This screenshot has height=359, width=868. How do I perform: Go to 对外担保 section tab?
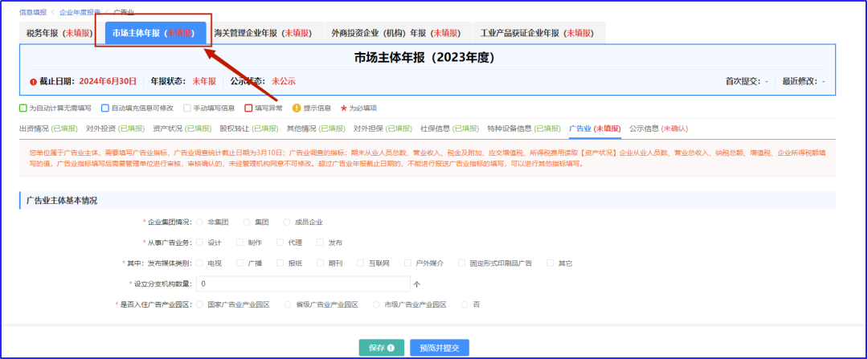coord(383,129)
